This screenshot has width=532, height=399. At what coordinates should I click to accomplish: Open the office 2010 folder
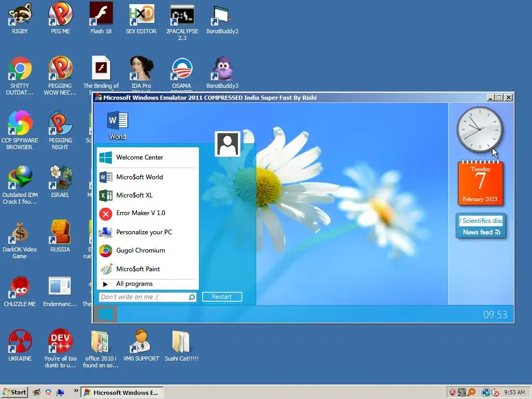tap(101, 348)
